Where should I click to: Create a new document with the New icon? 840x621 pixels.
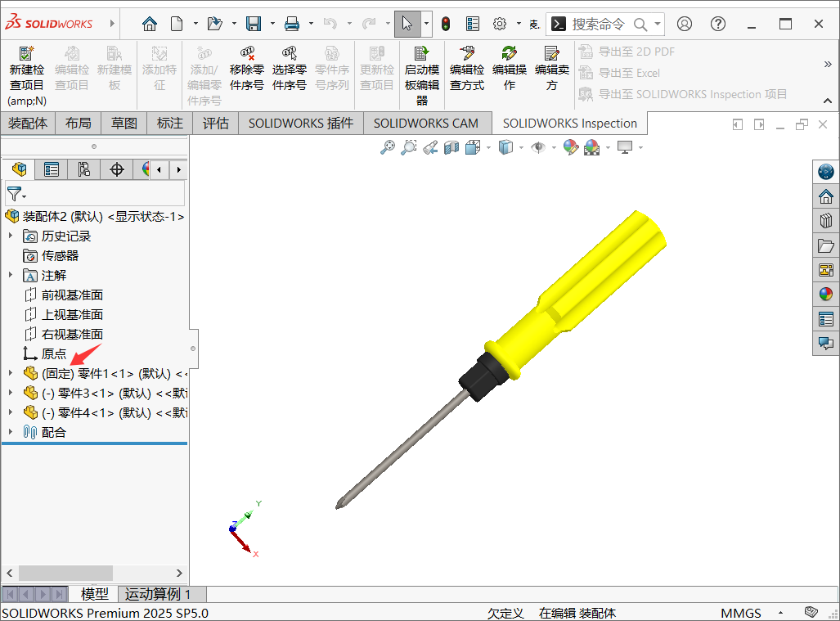click(177, 24)
